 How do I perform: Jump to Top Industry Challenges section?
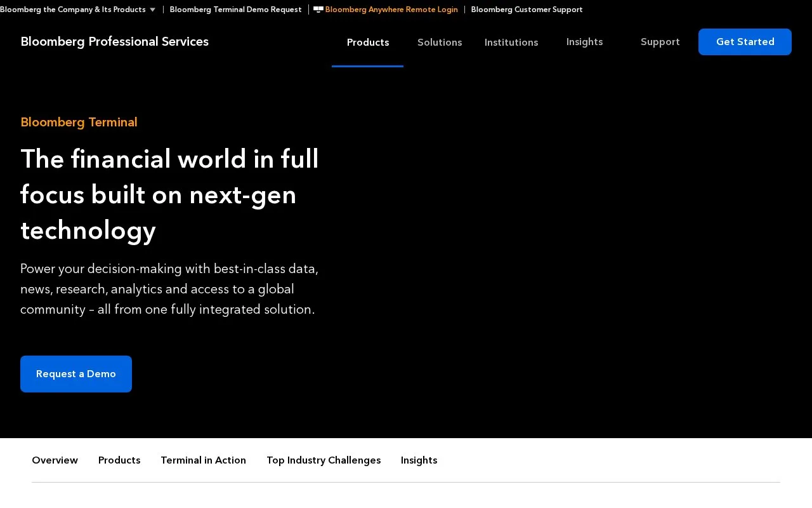coord(324,460)
